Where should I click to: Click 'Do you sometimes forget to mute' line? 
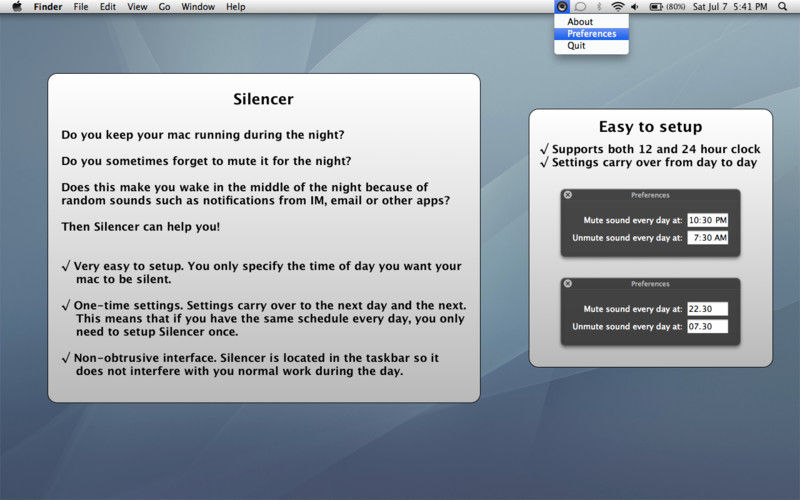[x=206, y=161]
